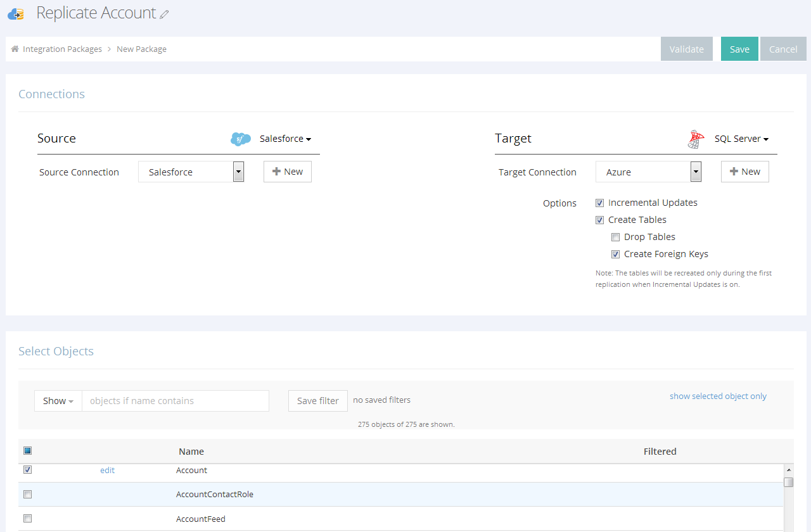Click the no saved filters text
The width and height of the screenshot is (811, 532).
(381, 400)
